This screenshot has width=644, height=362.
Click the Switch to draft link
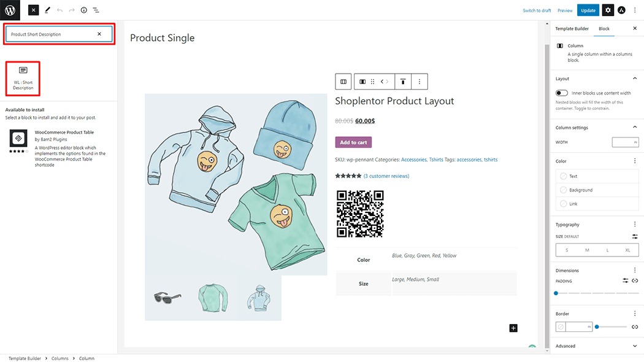pyautogui.click(x=537, y=10)
